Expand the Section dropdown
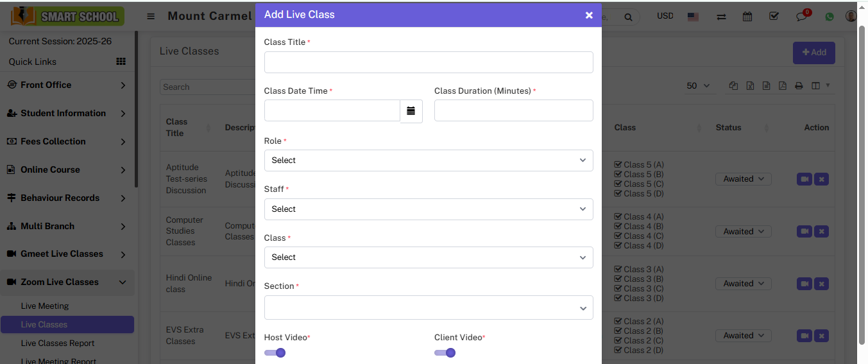The height and width of the screenshot is (364, 868). click(429, 308)
